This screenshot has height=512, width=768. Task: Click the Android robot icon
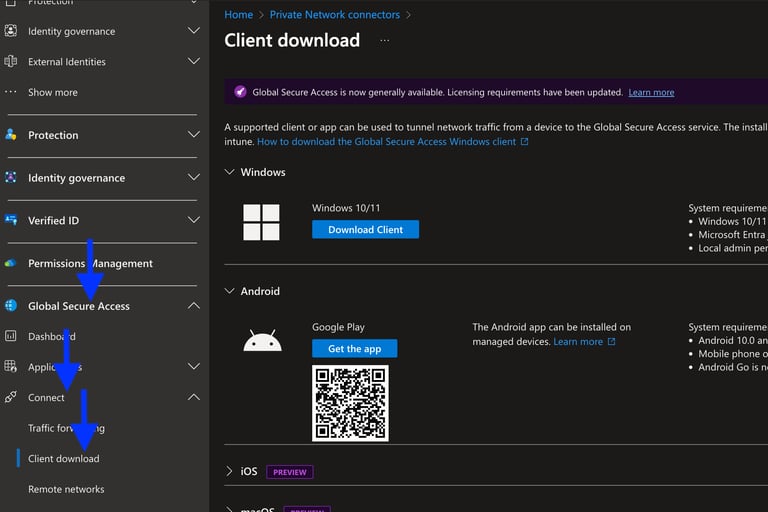[263, 340]
